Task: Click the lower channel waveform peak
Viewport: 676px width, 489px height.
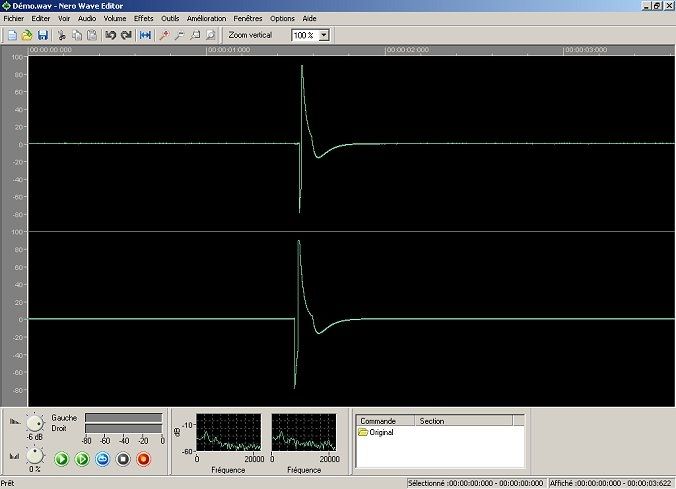Action: [298, 242]
